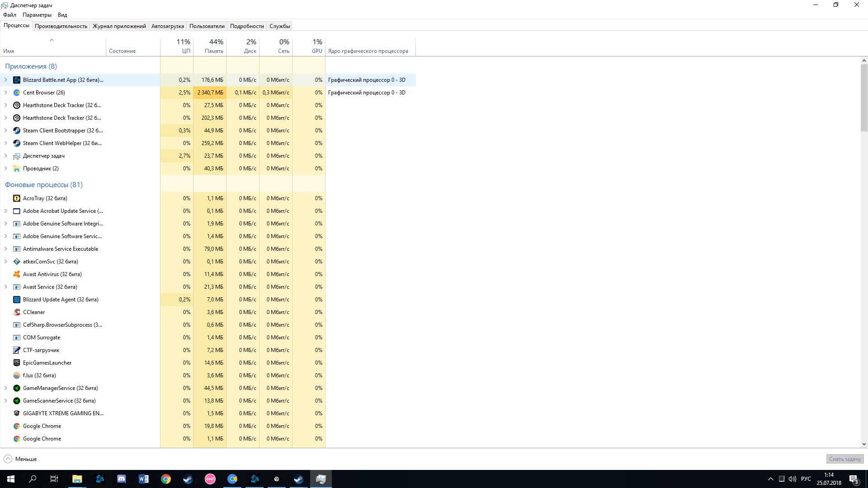This screenshot has width=868, height=488.
Task: Click the Avast Antivirus process icon
Action: click(x=17, y=274)
